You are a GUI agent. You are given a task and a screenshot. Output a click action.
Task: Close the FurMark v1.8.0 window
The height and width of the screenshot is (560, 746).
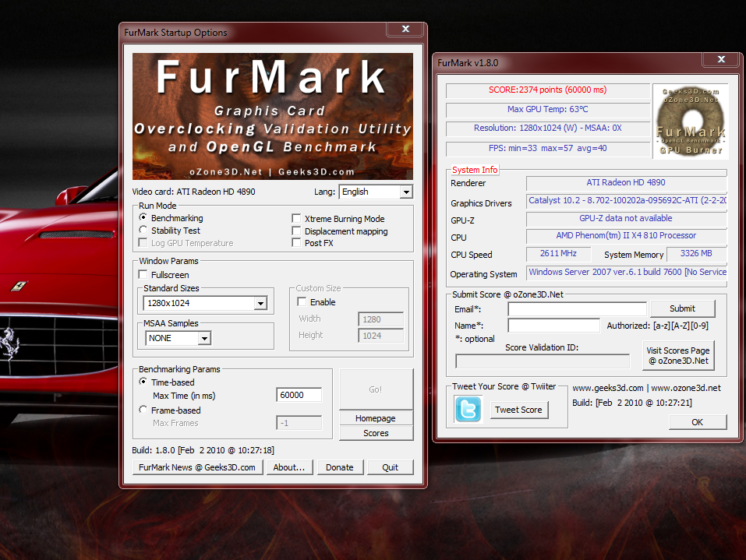[x=721, y=59]
